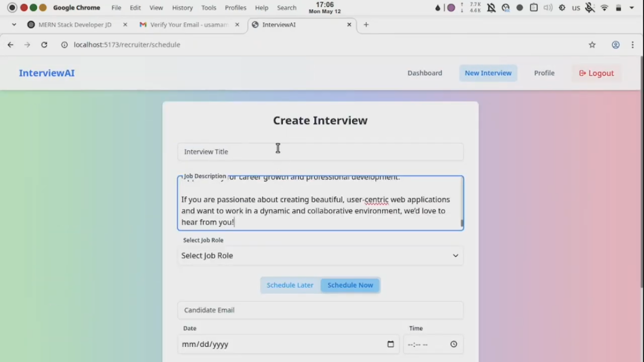Open the time picker clock icon
644x362 pixels.
tap(454, 344)
